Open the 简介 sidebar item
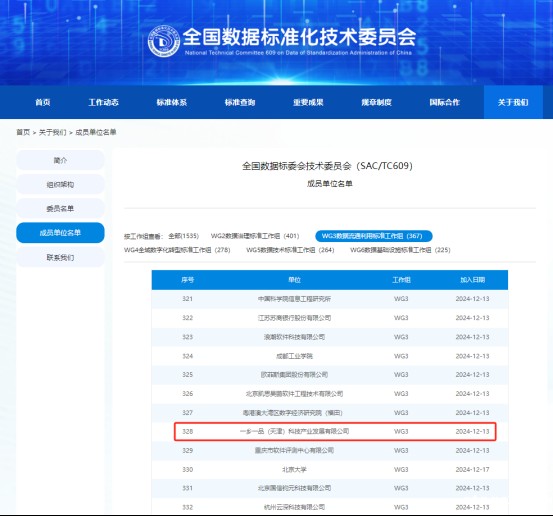The image size is (553, 516). click(x=60, y=160)
